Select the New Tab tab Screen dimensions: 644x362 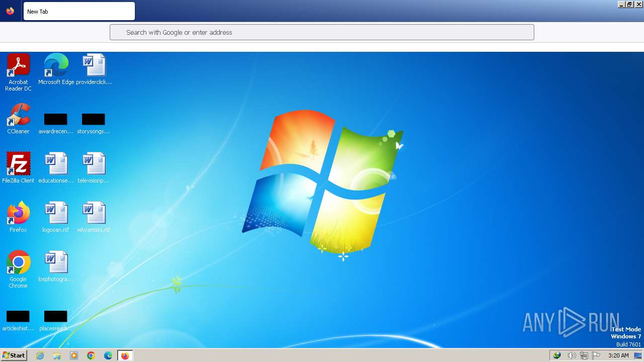(x=79, y=11)
